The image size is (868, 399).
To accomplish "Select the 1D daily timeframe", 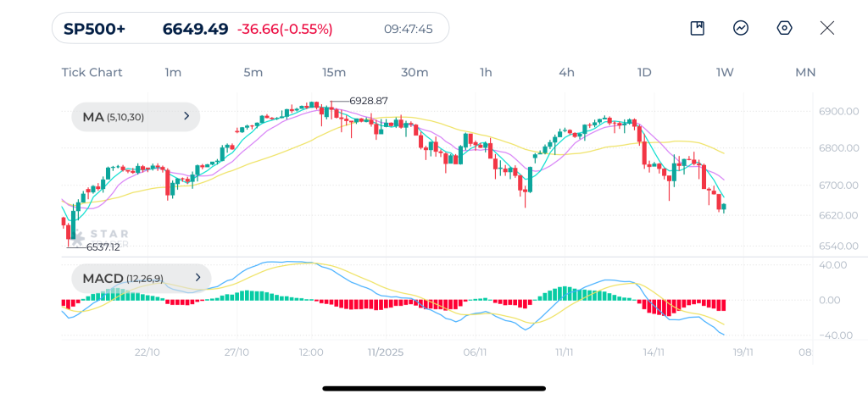I will 644,72.
